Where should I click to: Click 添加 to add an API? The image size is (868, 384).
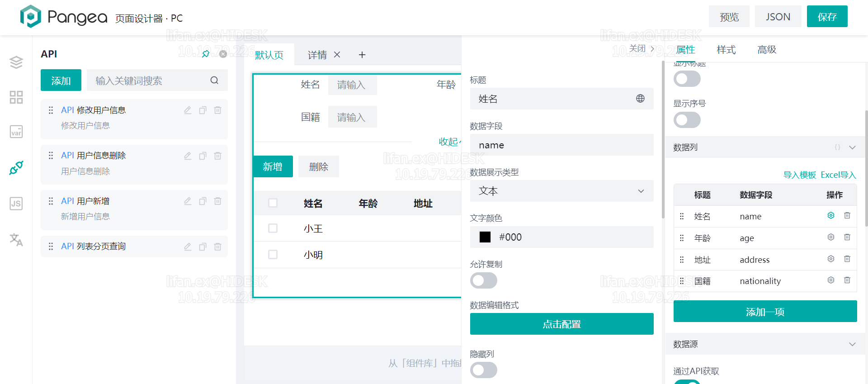[61, 80]
